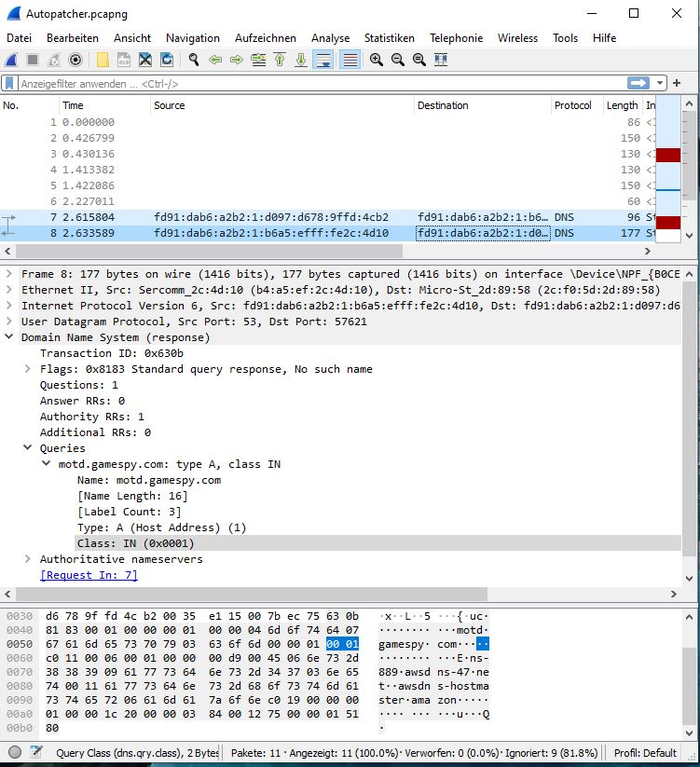The height and width of the screenshot is (767, 700).
Task: Open the capture comment notepad icon in the status bar
Action: (35, 752)
